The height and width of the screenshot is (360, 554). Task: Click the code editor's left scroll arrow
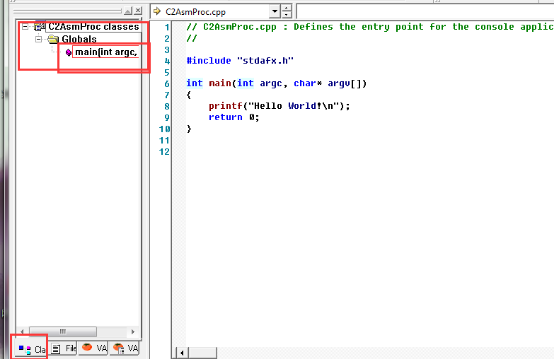tap(182, 353)
